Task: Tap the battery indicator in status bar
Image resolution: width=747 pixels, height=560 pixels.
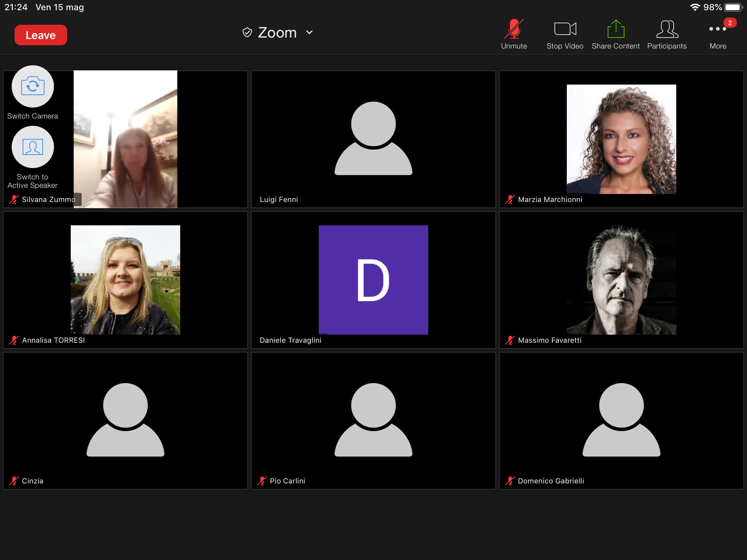Action: point(734,7)
